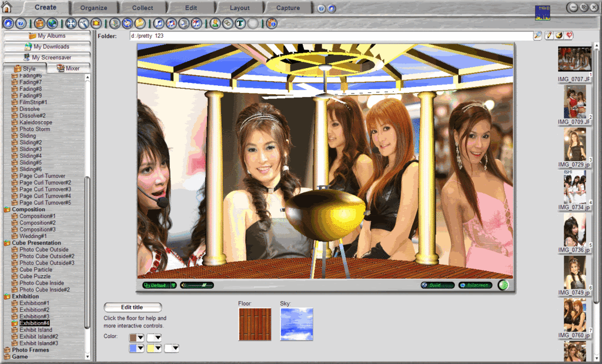This screenshot has width=602, height=364.
Task: Open the brown color dropdown
Action: click(136, 338)
